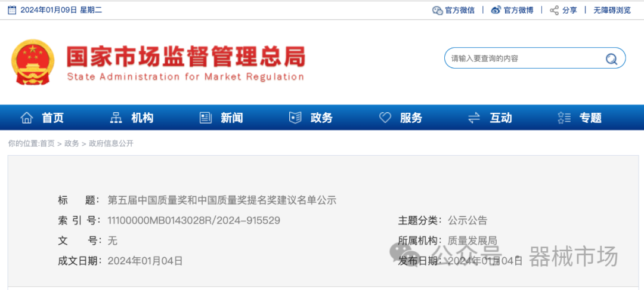Click the 国家市场监督管理总局 site title
The width and height of the screenshot is (644, 290).
[x=185, y=57]
